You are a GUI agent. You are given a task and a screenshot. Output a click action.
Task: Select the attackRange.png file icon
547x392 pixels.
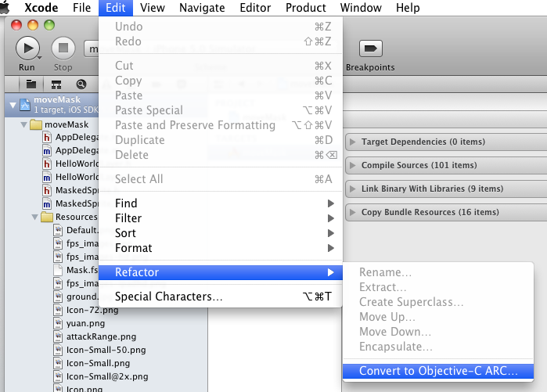(58, 336)
